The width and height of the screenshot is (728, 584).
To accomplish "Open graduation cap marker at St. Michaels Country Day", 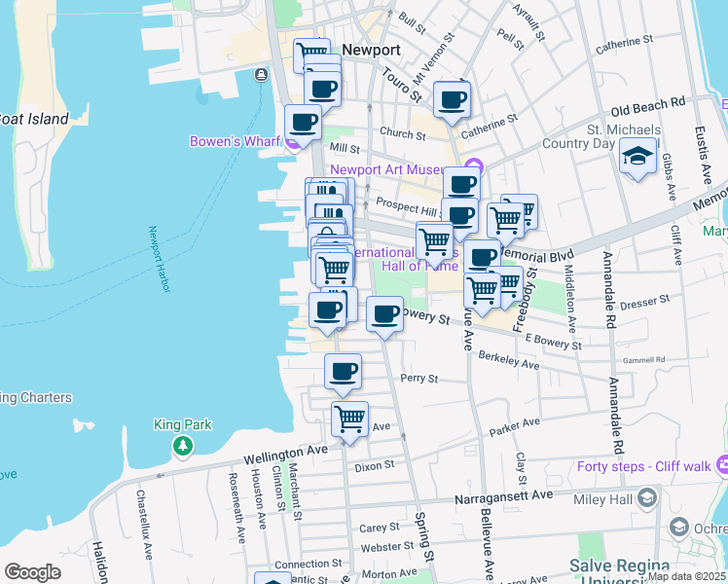I will pos(637,159).
